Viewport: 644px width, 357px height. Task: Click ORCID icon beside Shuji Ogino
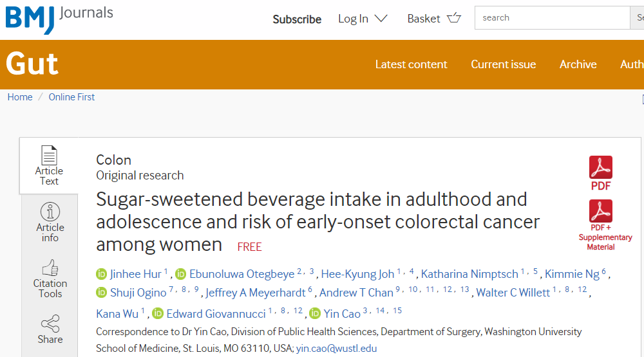pos(101,293)
